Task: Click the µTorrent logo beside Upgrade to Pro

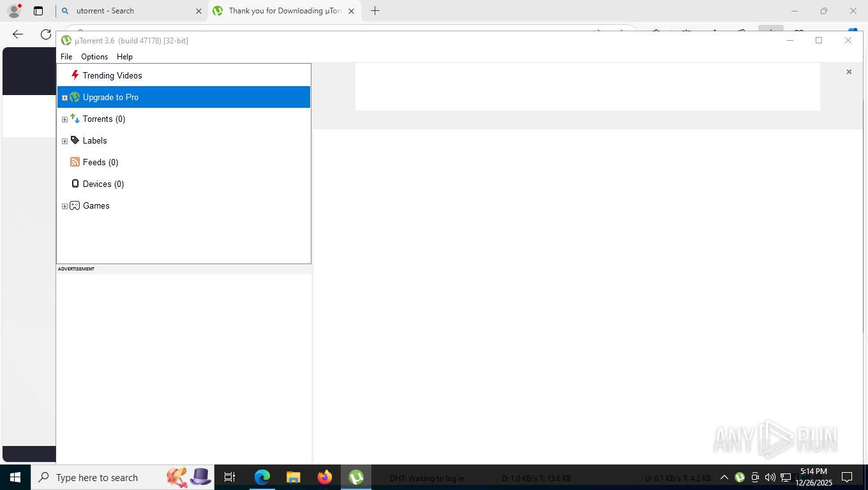Action: [x=75, y=97]
